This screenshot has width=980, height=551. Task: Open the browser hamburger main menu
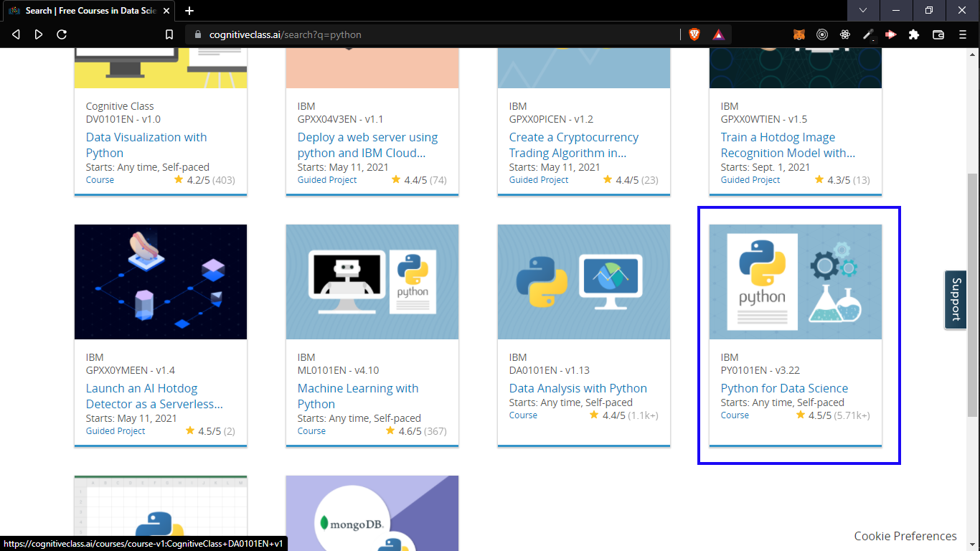(963, 34)
